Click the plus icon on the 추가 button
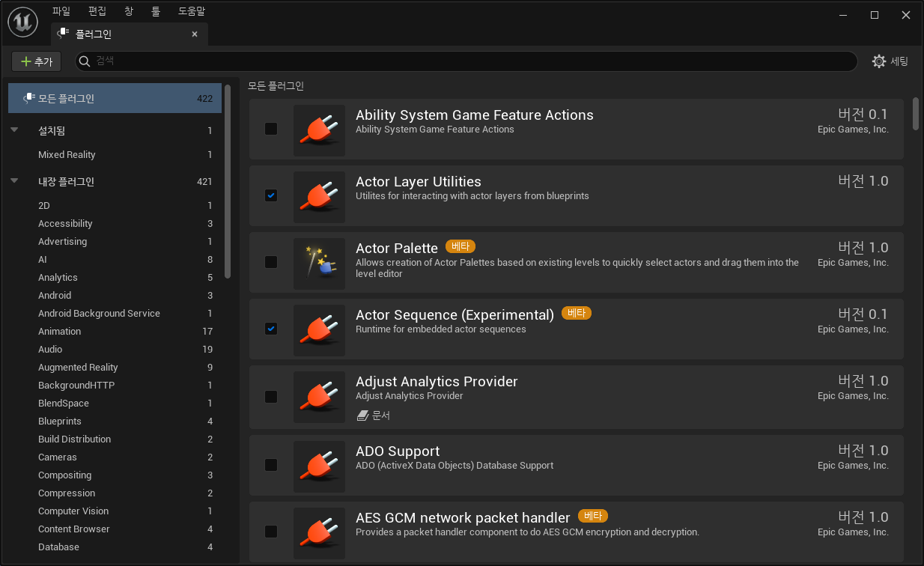Image resolution: width=924 pixels, height=566 pixels. [x=26, y=61]
